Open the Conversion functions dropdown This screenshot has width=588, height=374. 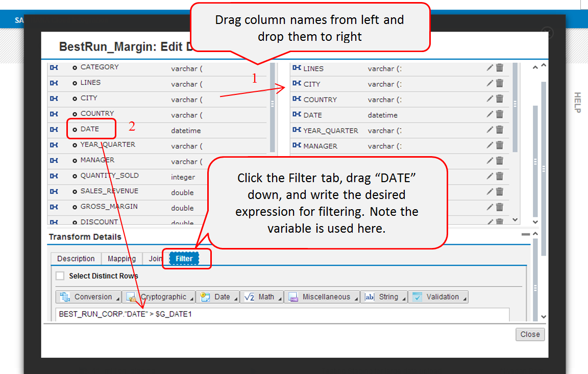(x=88, y=297)
